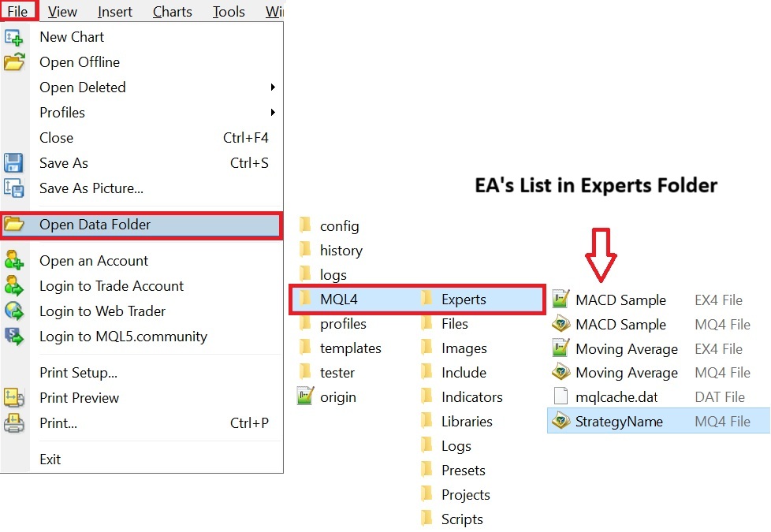Select Exit from the File menu

tap(50, 459)
